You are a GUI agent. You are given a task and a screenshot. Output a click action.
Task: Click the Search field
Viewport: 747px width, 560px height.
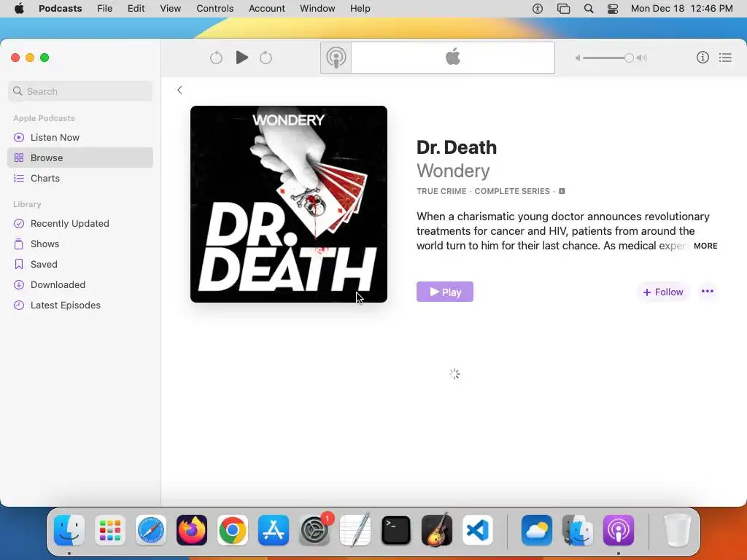point(80,91)
